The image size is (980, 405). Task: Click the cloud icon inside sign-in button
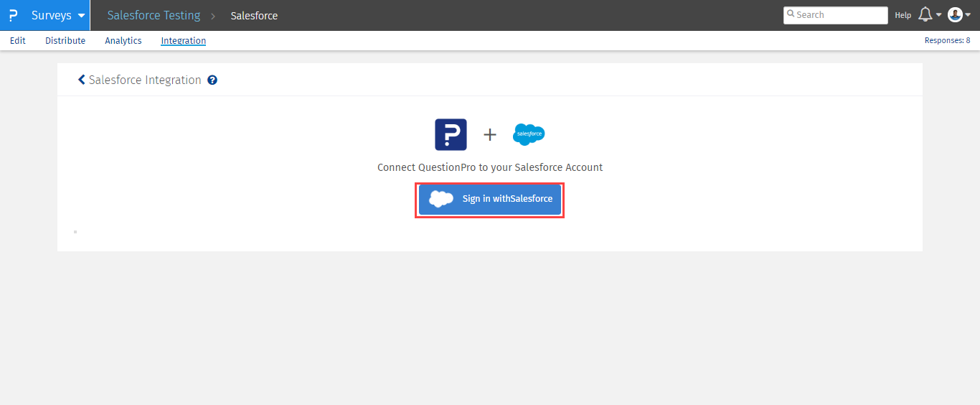click(x=441, y=199)
